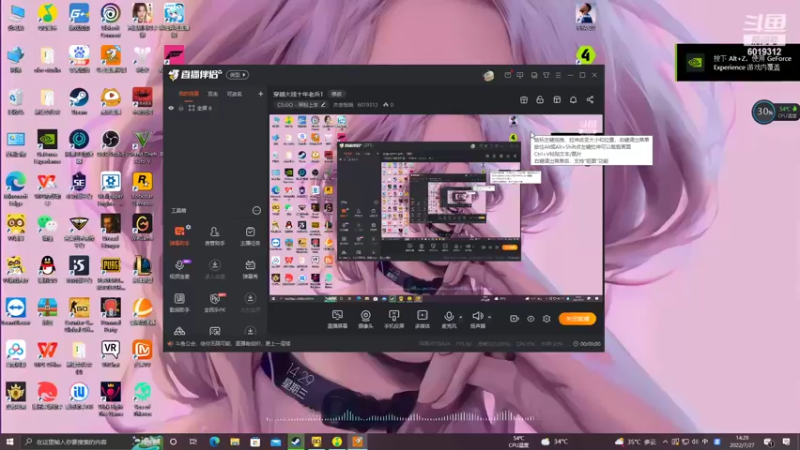Click the stream preview area
The image size is (800, 450).
coord(436,208)
